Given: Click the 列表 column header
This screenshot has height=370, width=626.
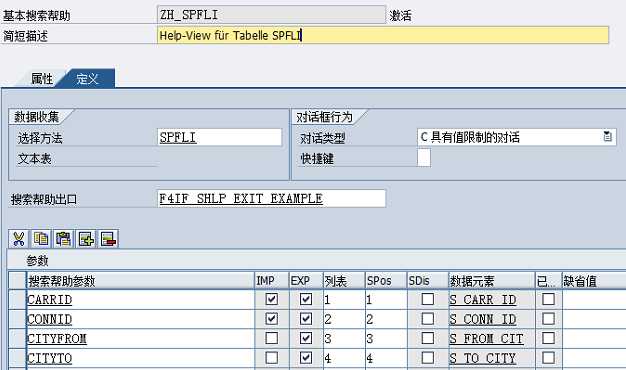Looking at the screenshot, I should (x=344, y=281).
